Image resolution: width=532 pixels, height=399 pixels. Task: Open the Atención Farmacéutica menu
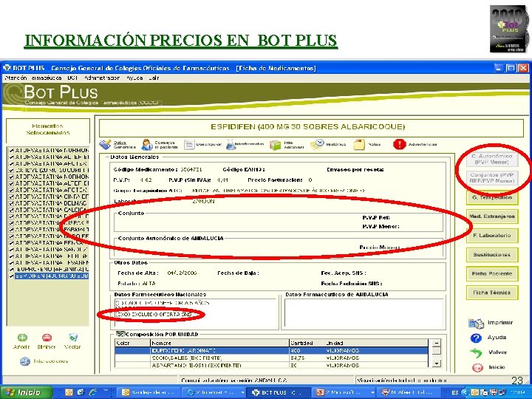pos(33,78)
